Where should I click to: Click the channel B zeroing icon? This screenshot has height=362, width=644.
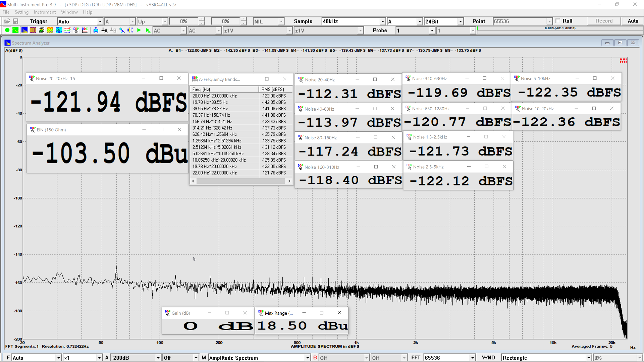(113, 30)
